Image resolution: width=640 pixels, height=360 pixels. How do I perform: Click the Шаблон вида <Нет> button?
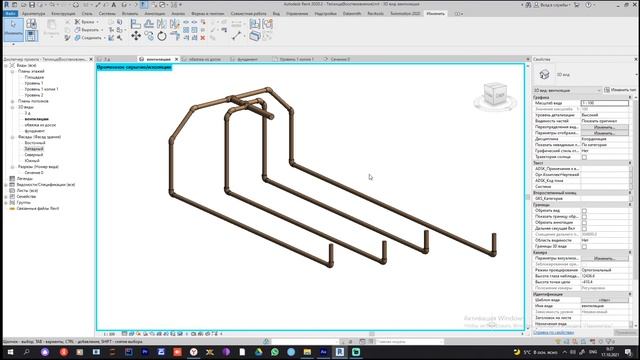coord(604,300)
